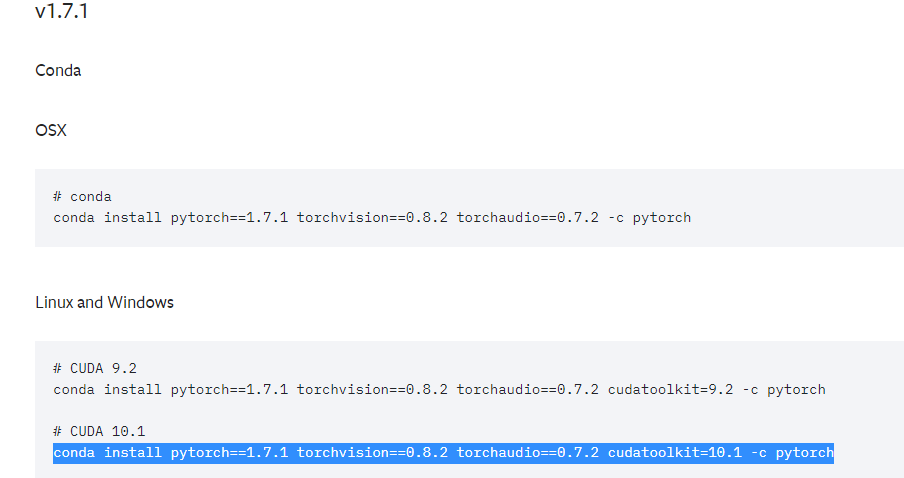Click pytorch==1.7.1 in the OSX command
The image size is (904, 478).
tap(229, 217)
